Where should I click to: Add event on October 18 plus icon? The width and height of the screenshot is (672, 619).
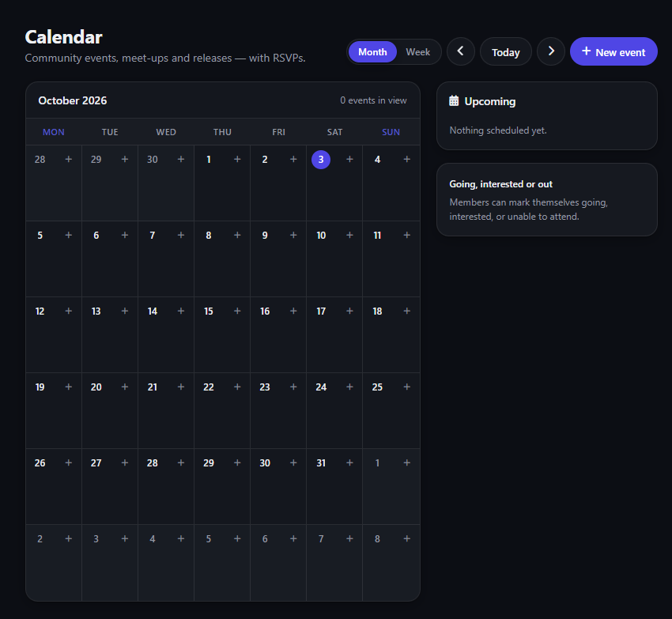tap(406, 311)
